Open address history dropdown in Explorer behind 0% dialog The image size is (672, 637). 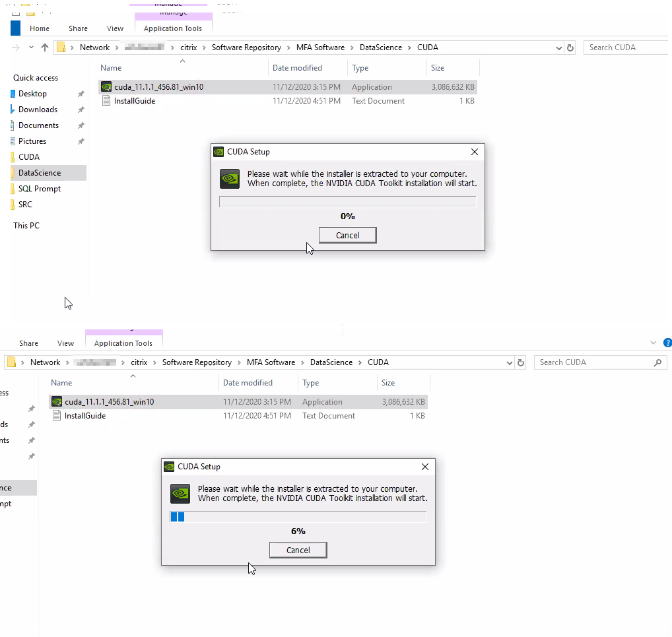(558, 48)
